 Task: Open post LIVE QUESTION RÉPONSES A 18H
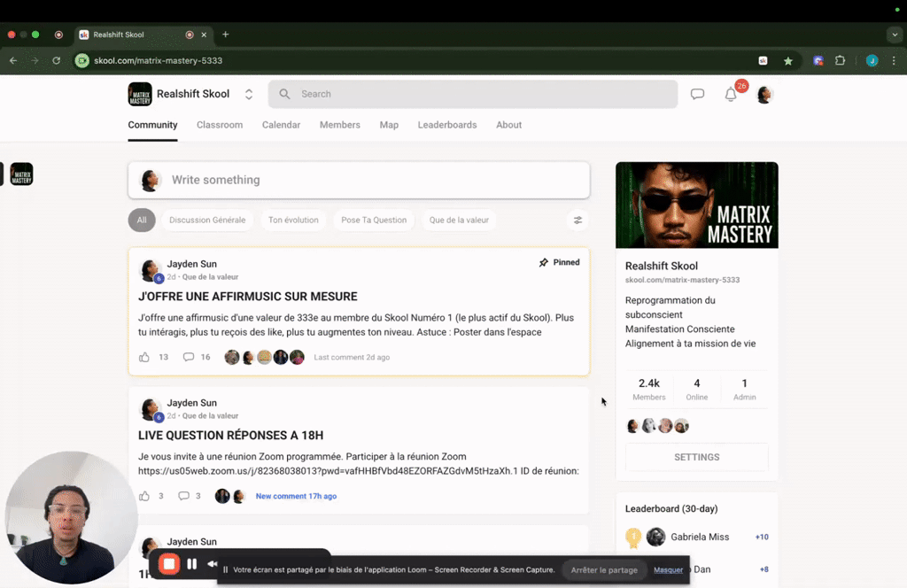coord(231,436)
